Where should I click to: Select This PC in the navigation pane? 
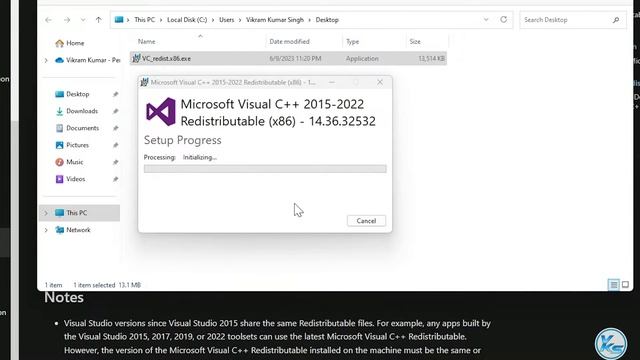(80, 213)
